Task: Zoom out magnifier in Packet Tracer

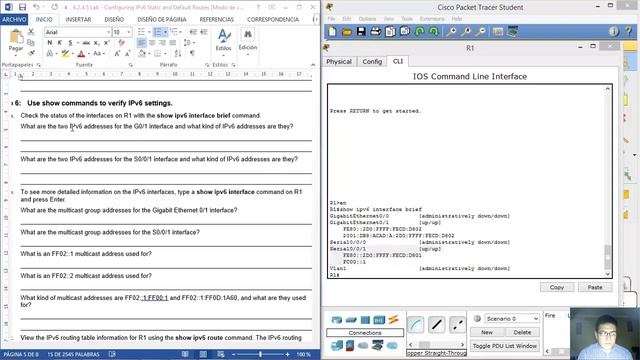Action: [482, 31]
